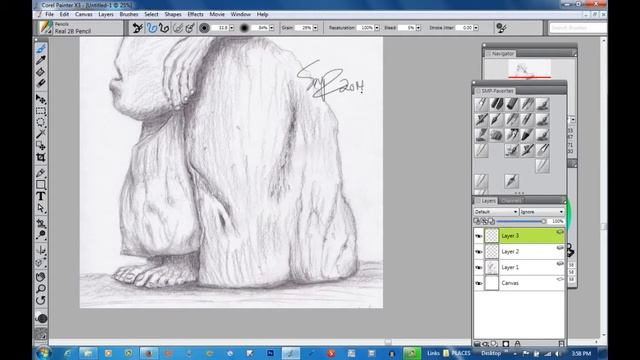Open the Effects menu
640x360 pixels.
coord(196,14)
